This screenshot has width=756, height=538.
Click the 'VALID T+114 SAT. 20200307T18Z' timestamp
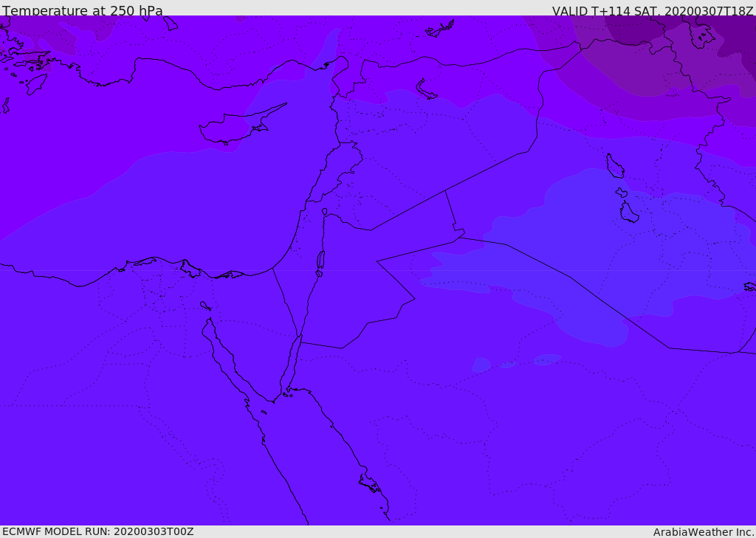pyautogui.click(x=653, y=10)
